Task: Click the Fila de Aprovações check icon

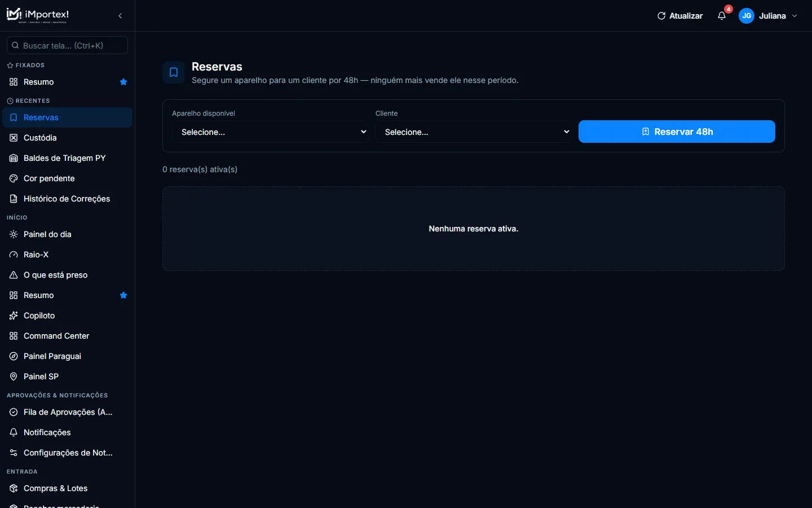Action: click(14, 412)
